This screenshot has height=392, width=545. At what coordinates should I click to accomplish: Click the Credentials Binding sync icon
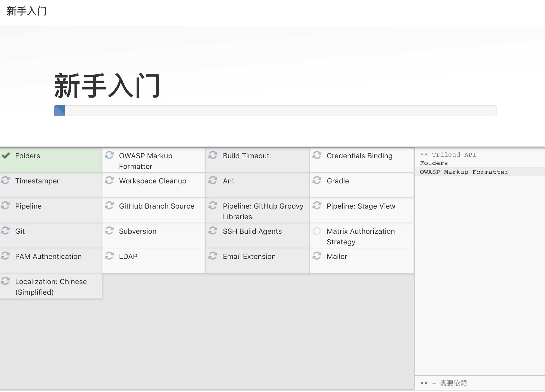tap(317, 156)
